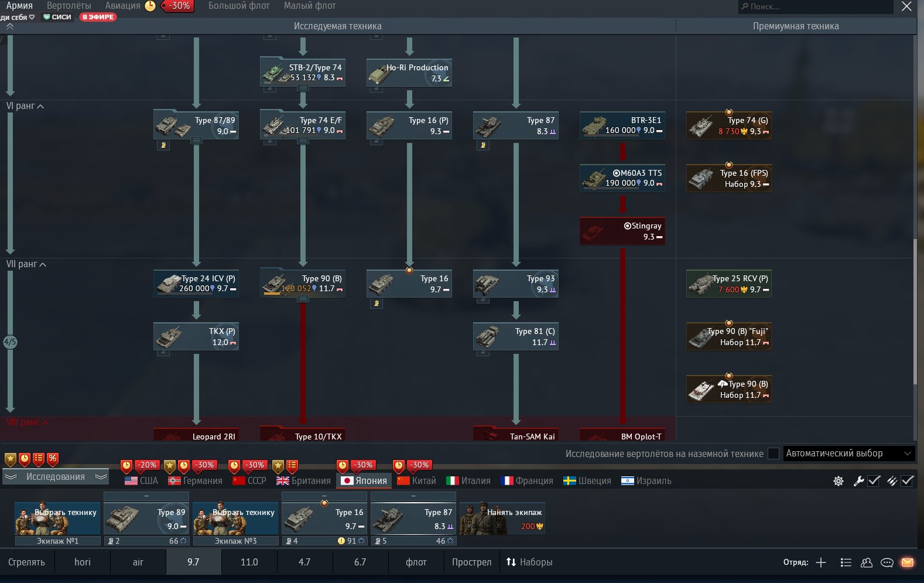Viewport: 924px width, 583px height.
Task: Click Выбрать технику for Экипаж №1
Action: click(57, 519)
